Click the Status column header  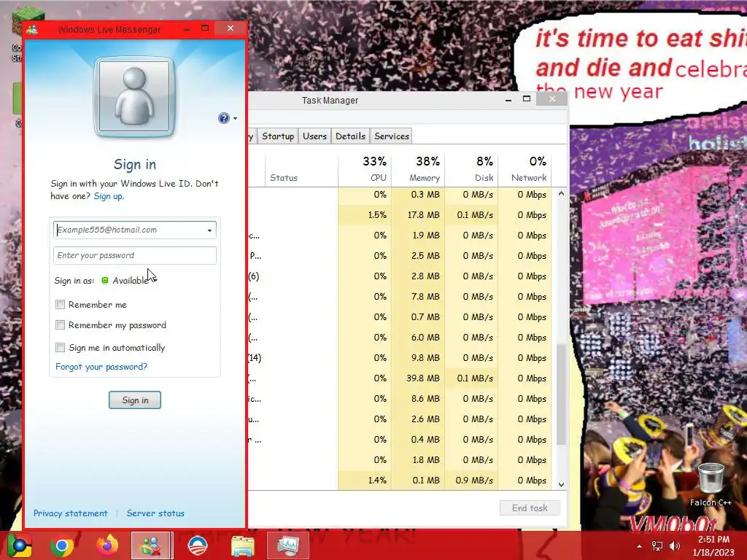(301, 169)
